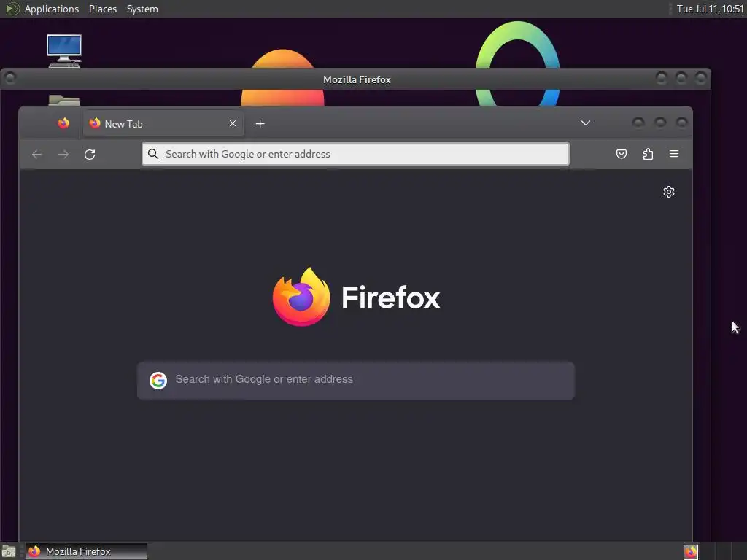
Task: Click the outer window menu button at left
Action: point(10,77)
